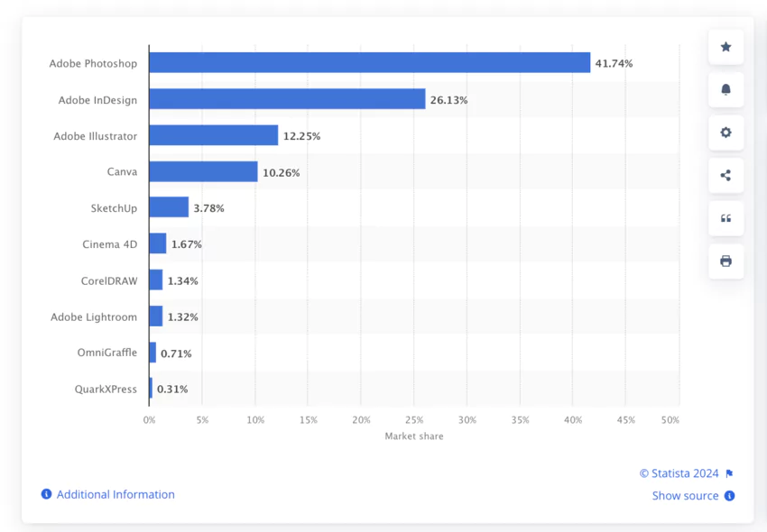Select the QuarkXPress bar
Image resolution: width=767 pixels, height=532 pixels.
[x=152, y=389]
